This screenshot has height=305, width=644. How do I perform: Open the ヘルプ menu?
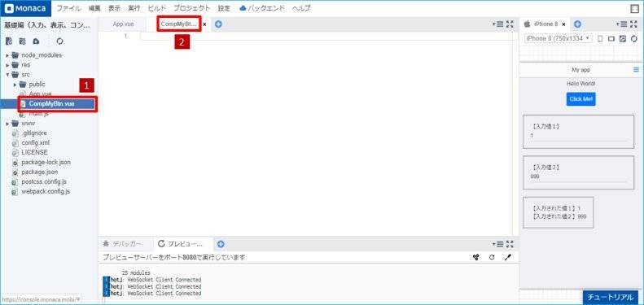[301, 8]
